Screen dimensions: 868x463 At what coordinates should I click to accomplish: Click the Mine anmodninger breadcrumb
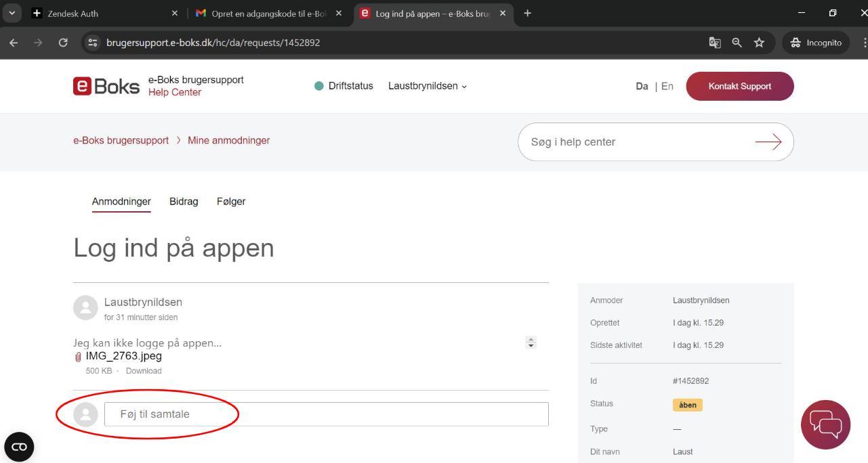point(228,140)
